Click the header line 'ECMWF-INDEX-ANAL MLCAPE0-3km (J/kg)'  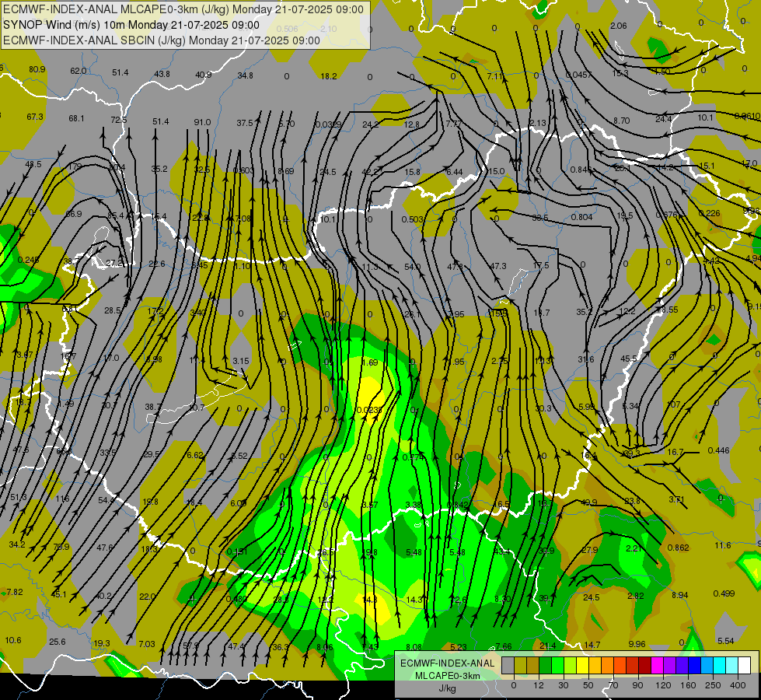click(117, 9)
